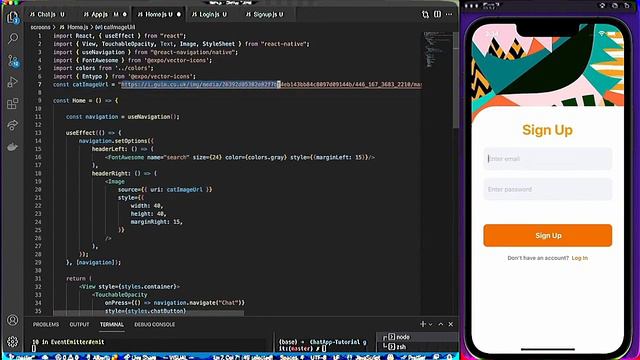
Task: Open the PROBLEMS panel tab
Action: tap(46, 324)
